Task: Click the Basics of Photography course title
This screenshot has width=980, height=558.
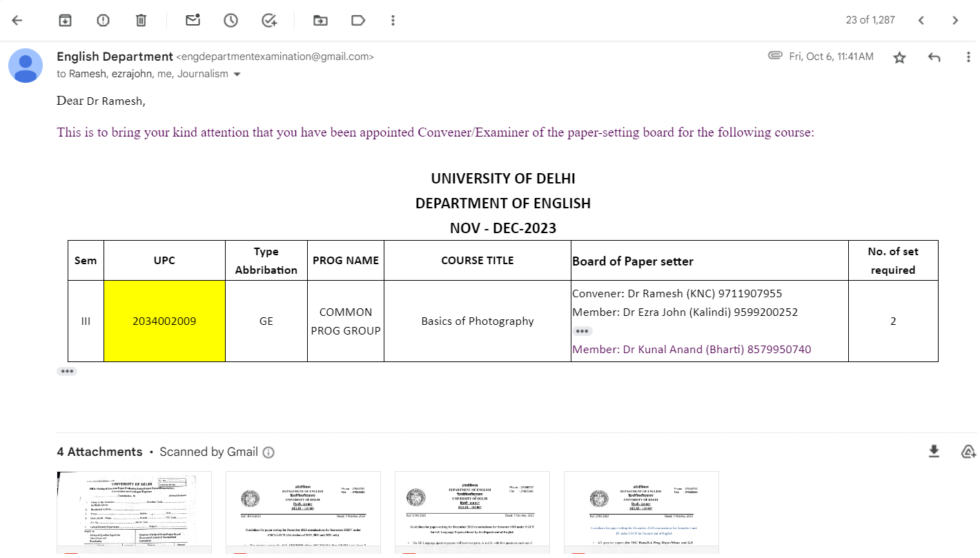Action: [478, 321]
